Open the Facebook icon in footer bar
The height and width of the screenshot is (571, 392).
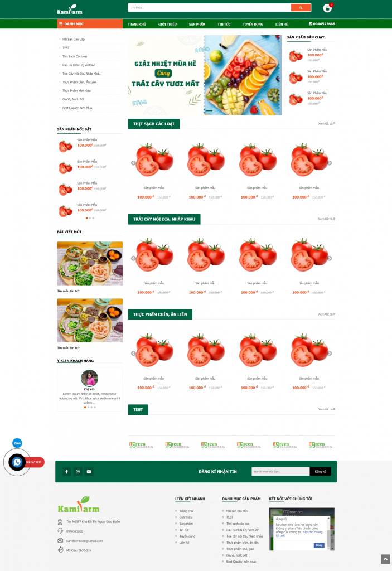[66, 472]
